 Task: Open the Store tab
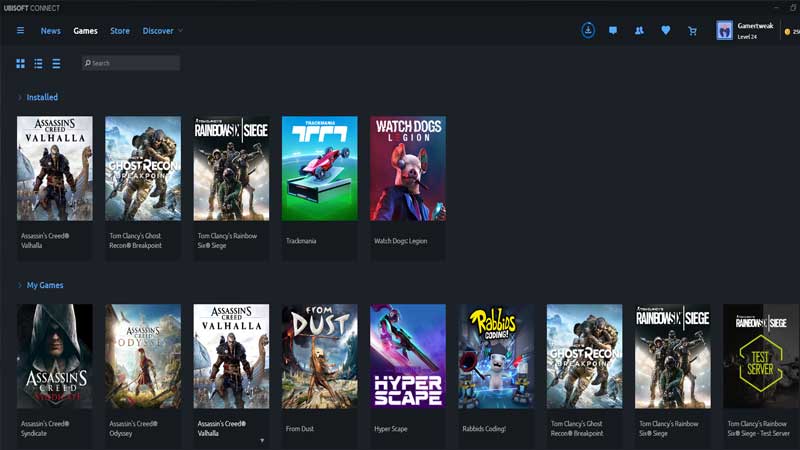click(x=120, y=31)
